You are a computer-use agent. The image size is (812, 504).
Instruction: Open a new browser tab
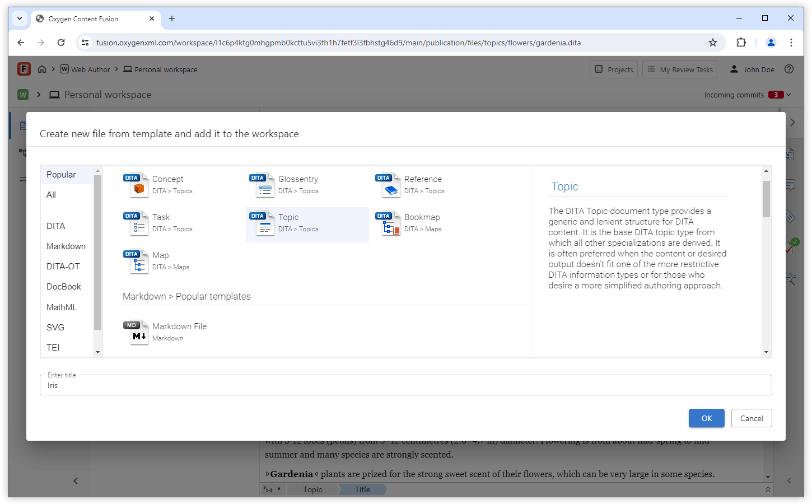point(172,18)
